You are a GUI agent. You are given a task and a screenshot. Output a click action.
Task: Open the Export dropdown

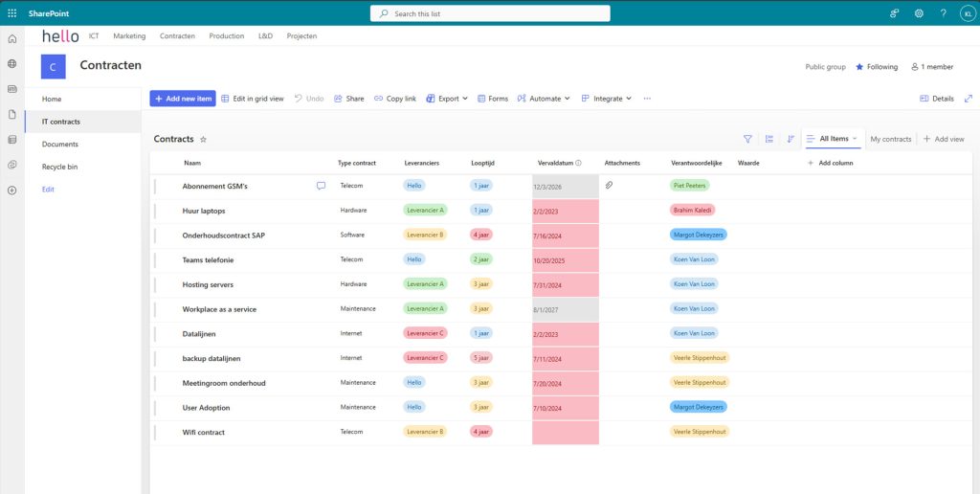[x=447, y=99]
